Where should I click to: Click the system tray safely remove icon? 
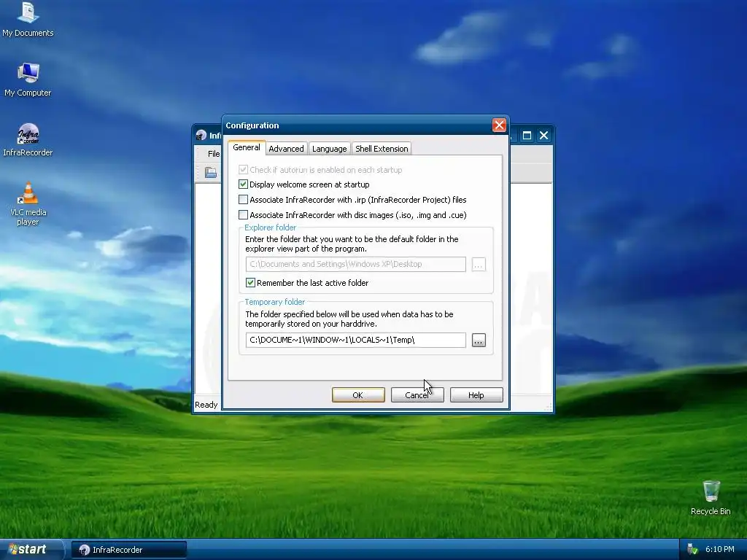[692, 549]
